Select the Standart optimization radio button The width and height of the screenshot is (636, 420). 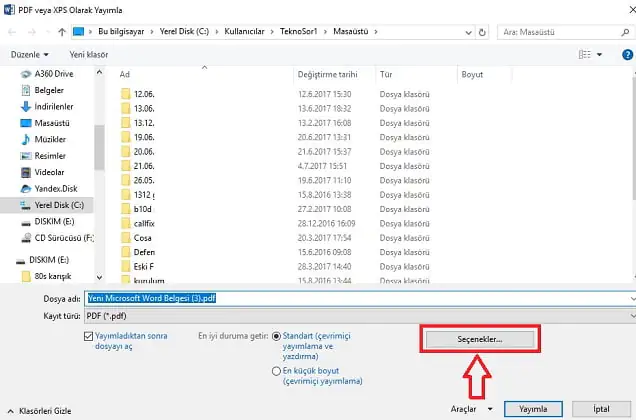pyautogui.click(x=277, y=337)
